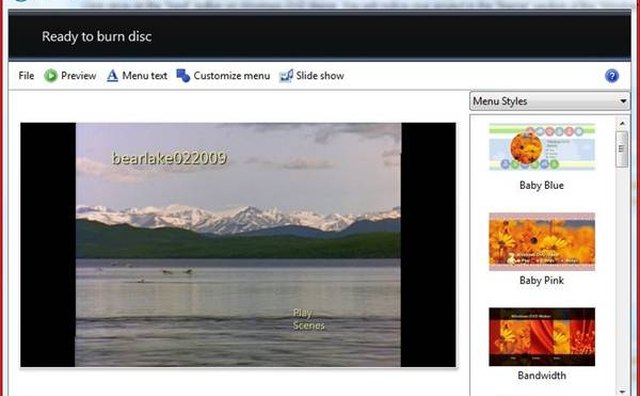Screen dimensions: 640x396
Task: Click the Menu text label
Action: tap(144, 76)
